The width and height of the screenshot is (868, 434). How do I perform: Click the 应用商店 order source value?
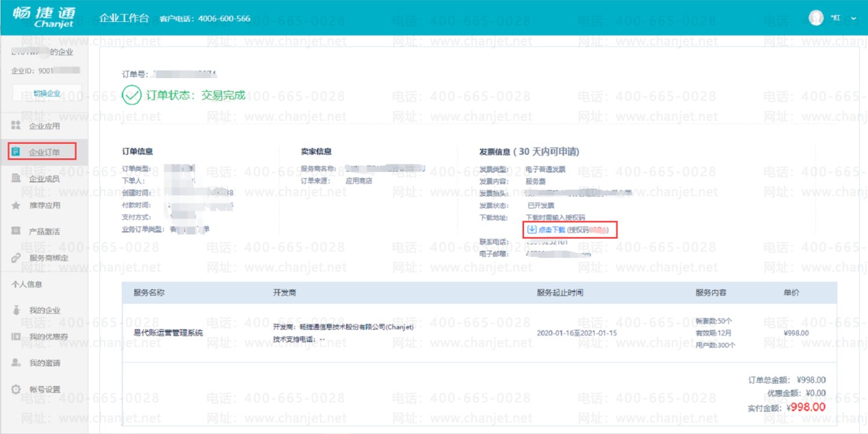coord(359,181)
